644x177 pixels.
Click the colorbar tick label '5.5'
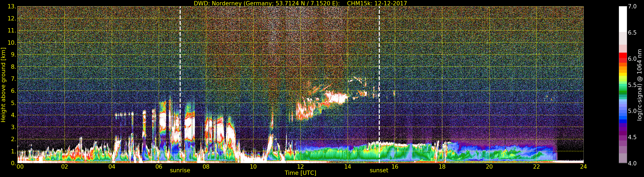[x=632, y=85]
